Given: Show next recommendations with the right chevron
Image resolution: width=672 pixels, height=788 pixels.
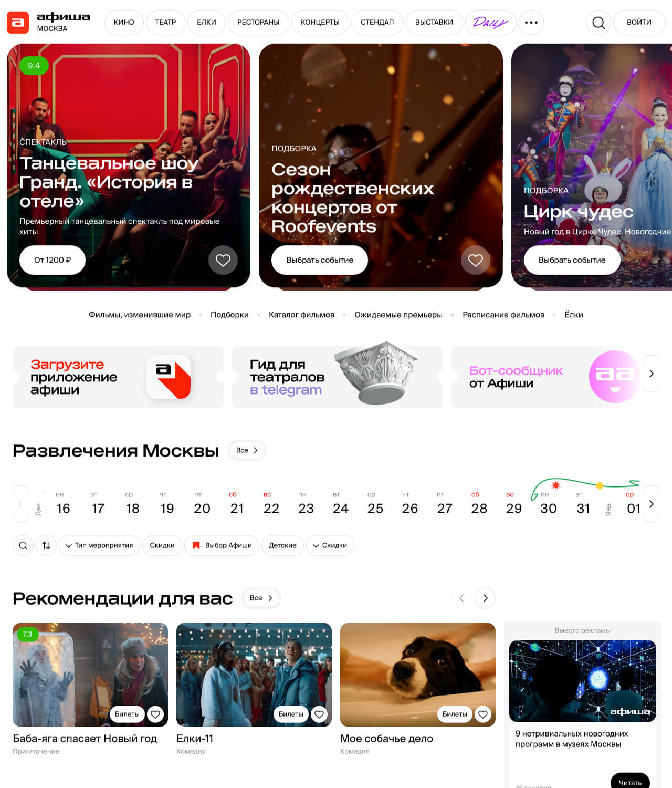Looking at the screenshot, I should click(485, 598).
